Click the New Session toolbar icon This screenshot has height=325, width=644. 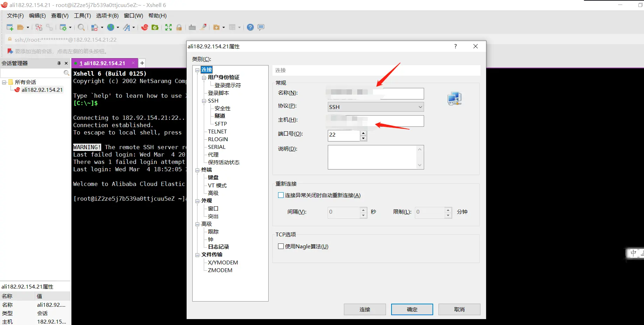[10, 27]
